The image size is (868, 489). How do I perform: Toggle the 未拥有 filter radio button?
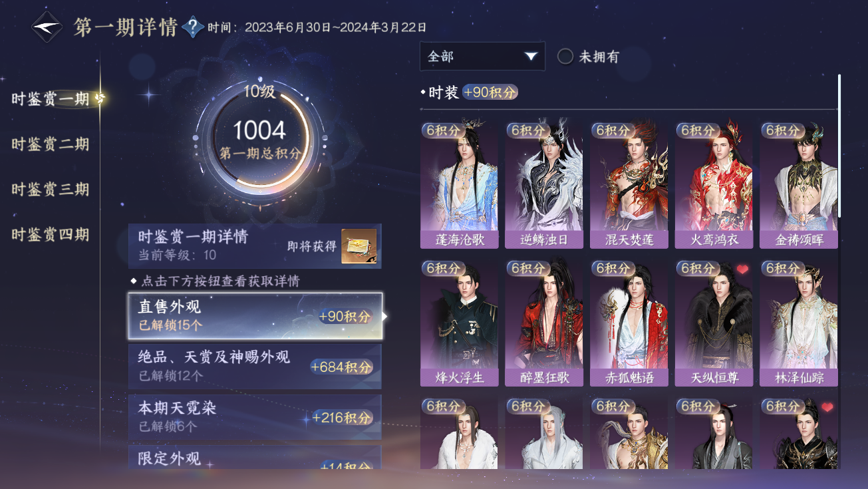coord(565,57)
